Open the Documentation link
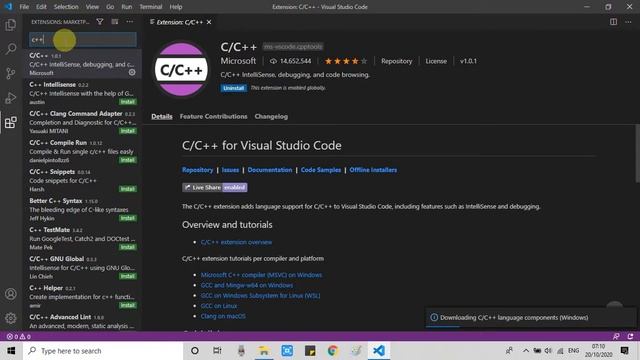The height and width of the screenshot is (360, 640). [270, 170]
